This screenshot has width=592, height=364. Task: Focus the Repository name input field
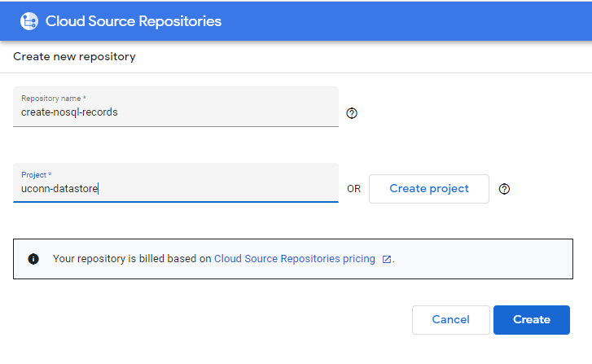pyautogui.click(x=176, y=107)
